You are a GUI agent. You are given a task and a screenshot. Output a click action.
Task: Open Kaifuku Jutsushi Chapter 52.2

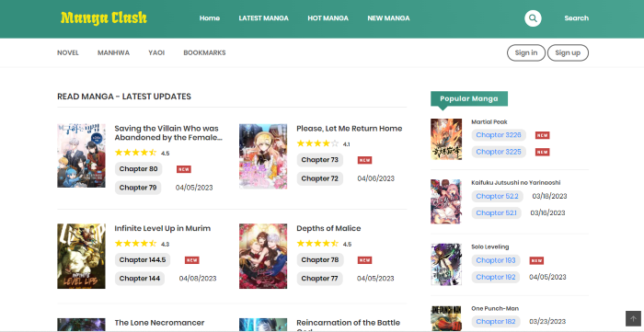(x=498, y=196)
